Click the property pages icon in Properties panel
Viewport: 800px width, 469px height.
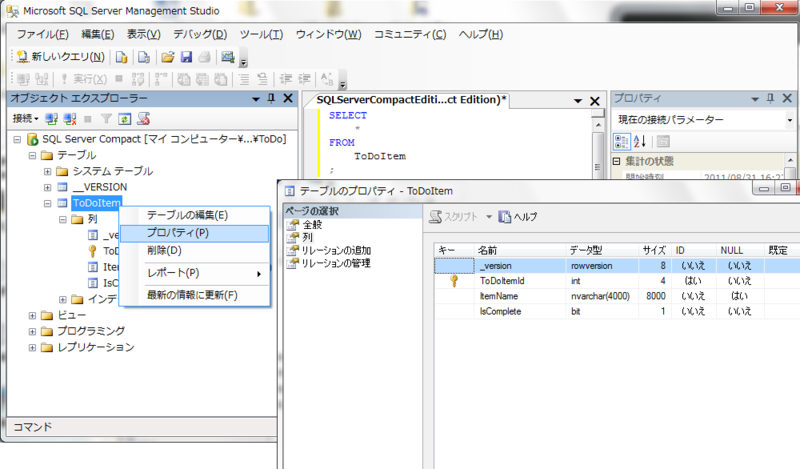point(663,141)
